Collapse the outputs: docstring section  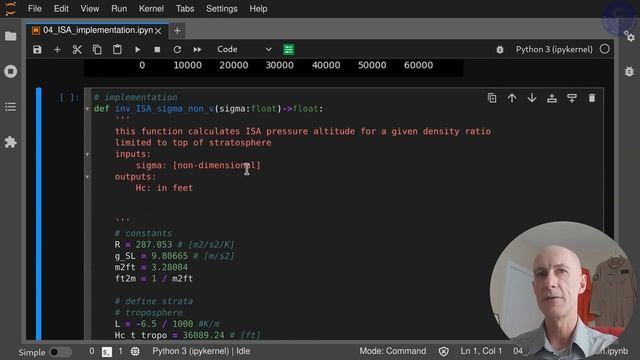coord(87,177)
